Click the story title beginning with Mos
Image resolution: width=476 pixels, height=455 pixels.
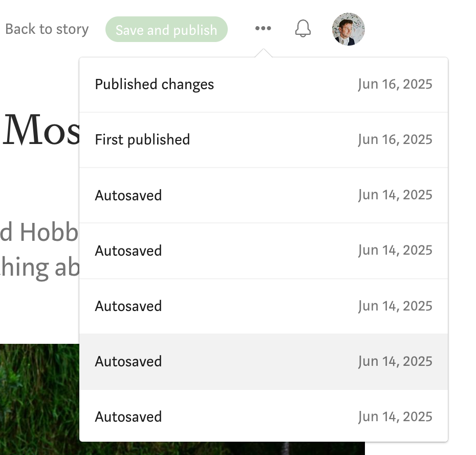click(x=41, y=130)
